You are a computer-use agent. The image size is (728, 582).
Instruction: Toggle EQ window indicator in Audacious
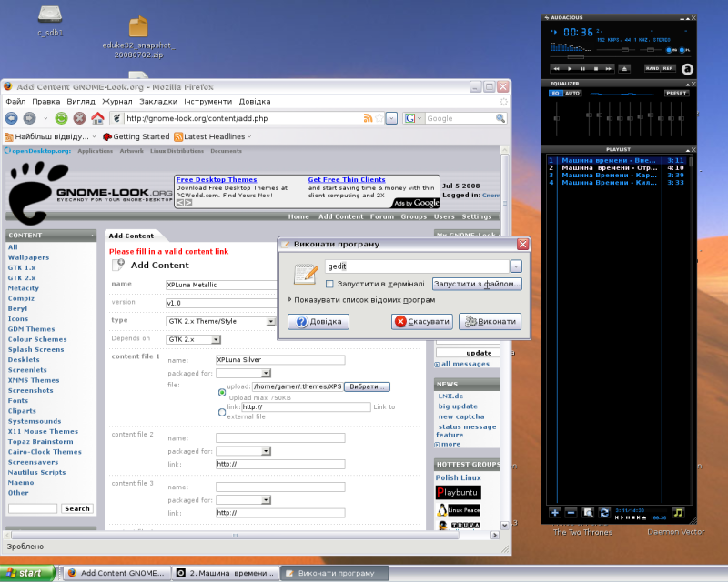click(670, 50)
